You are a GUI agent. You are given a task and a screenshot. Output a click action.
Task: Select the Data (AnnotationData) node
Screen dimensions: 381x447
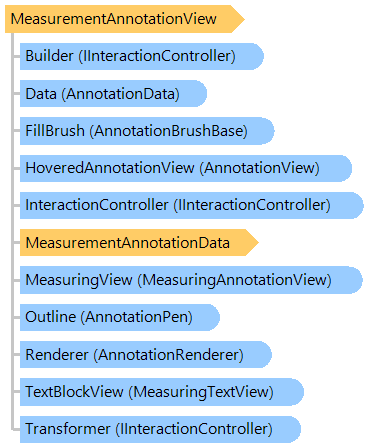point(113,94)
